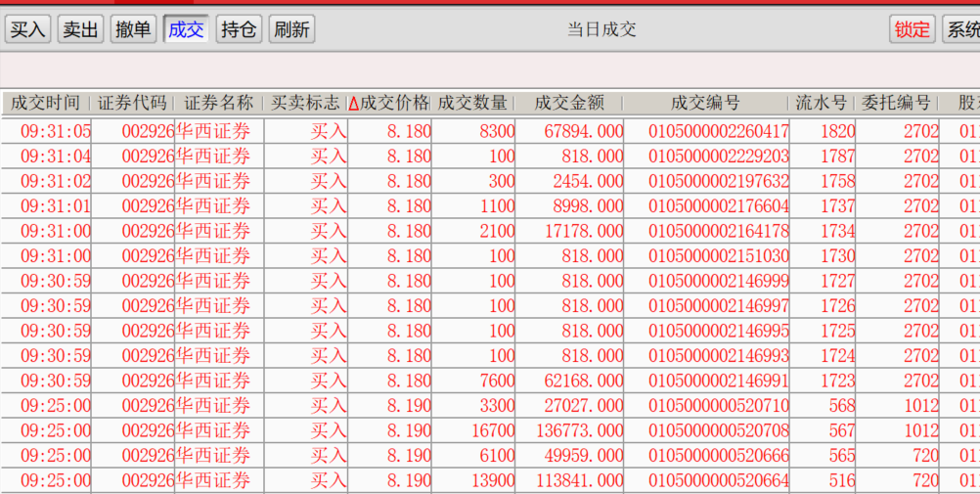Screen dimensions: 980x494
Task: Sort by 成交价格 column header
Action: [389, 103]
